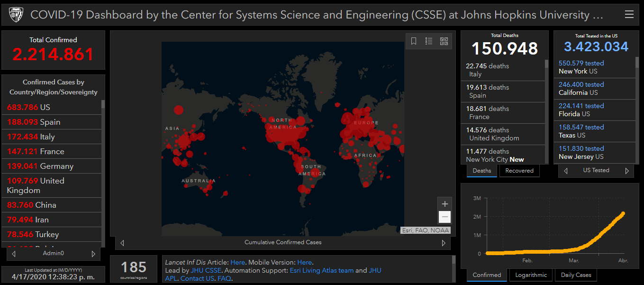The height and width of the screenshot is (285, 644).
Task: Previous arrow beside US Tested
Action: [x=565, y=171]
